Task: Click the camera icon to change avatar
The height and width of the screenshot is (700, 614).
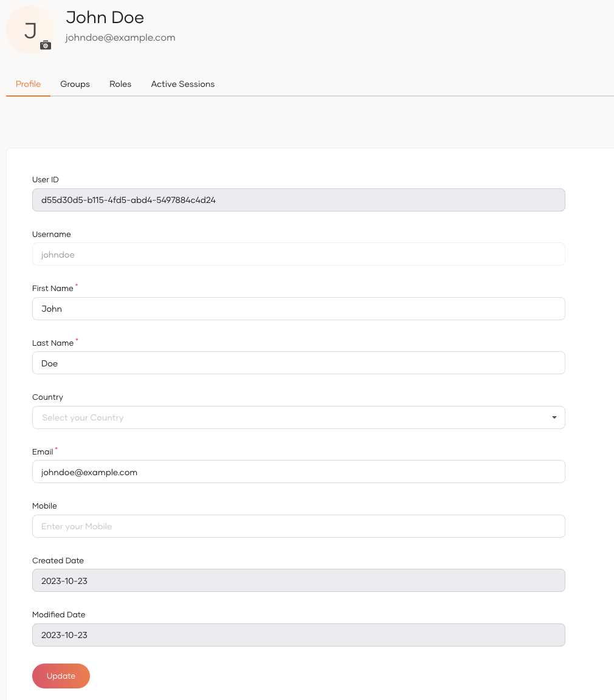Action: click(x=46, y=45)
